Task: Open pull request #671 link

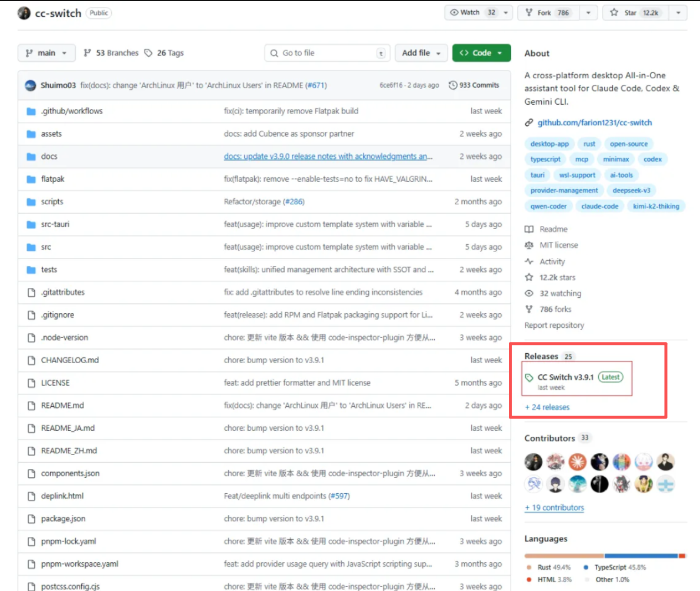Action: (x=316, y=85)
